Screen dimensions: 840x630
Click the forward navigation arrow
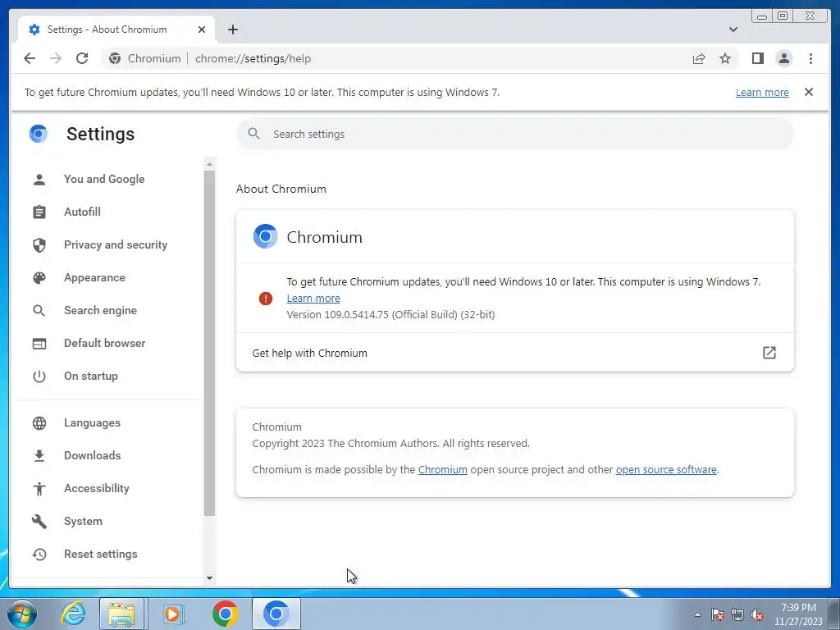56,58
